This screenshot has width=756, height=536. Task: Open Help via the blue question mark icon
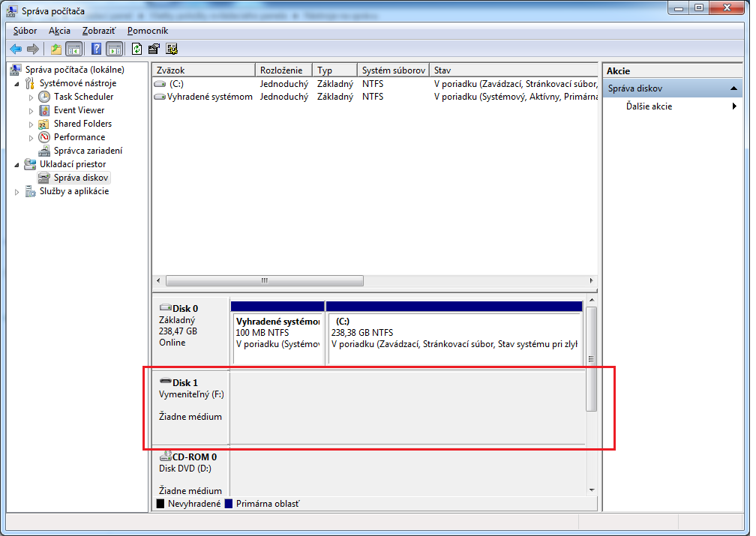[97, 49]
